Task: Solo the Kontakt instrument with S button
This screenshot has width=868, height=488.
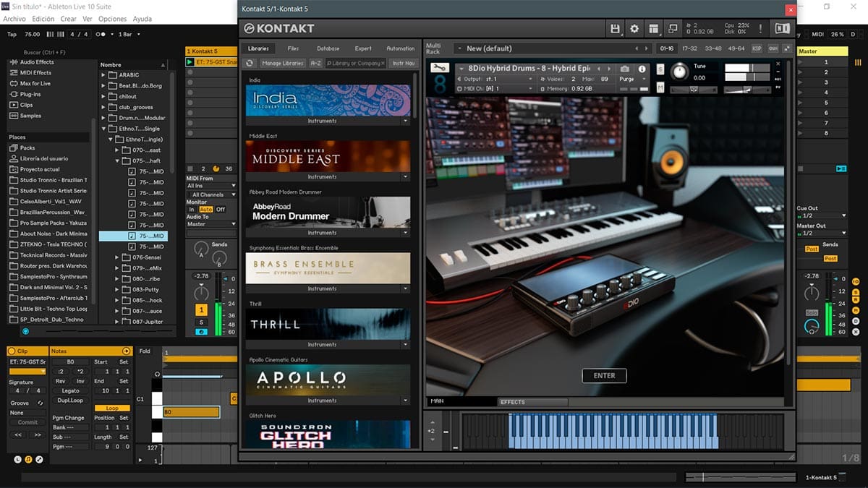Action: coord(660,69)
